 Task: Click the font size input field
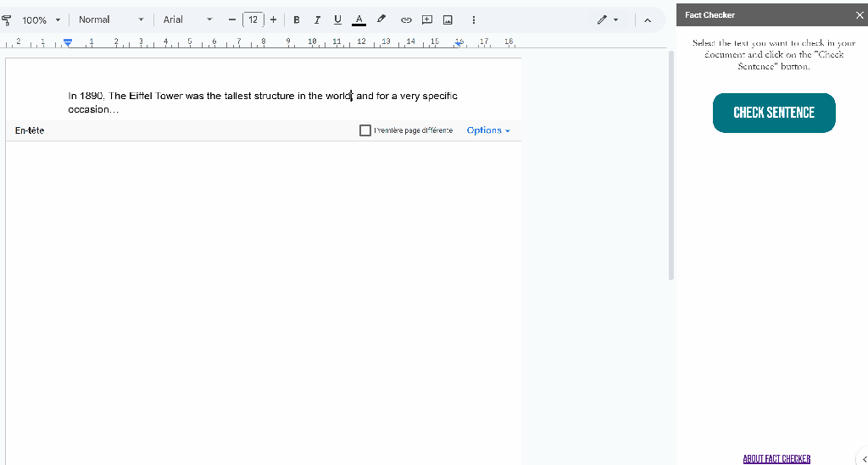point(253,19)
